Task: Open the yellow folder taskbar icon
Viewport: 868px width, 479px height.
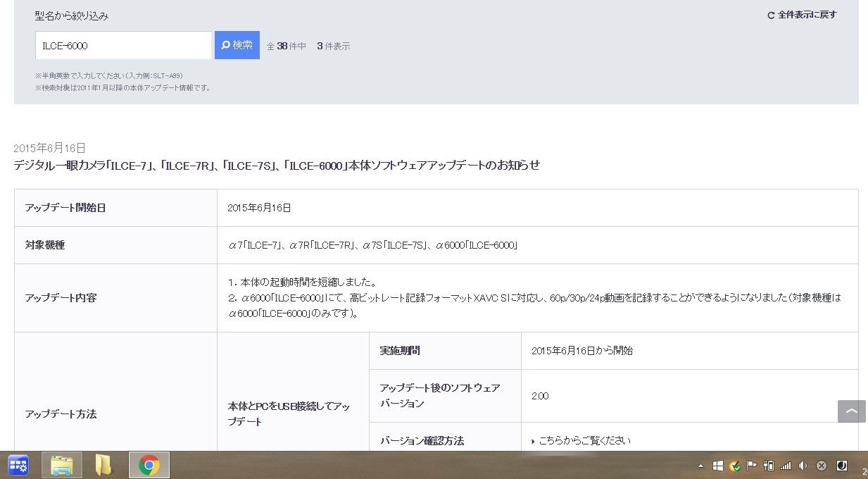Action: [x=103, y=465]
